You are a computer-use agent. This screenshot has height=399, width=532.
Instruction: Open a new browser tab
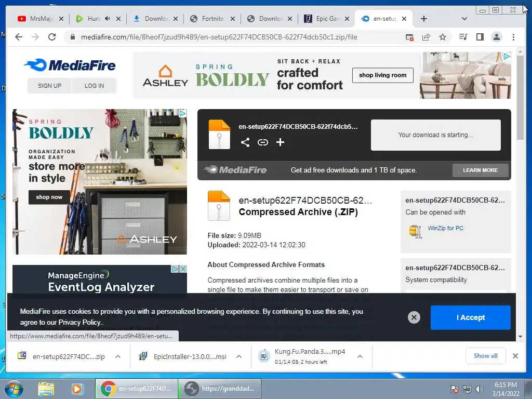point(424,19)
